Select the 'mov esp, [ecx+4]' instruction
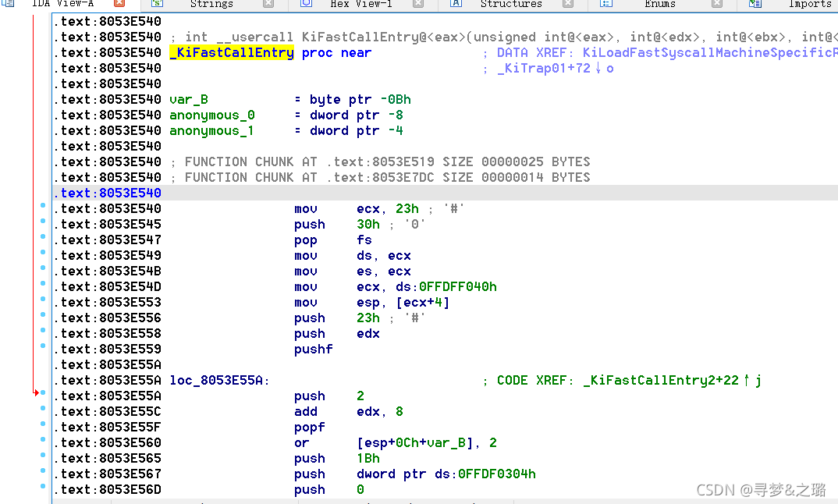The width and height of the screenshot is (838, 504). (x=372, y=303)
